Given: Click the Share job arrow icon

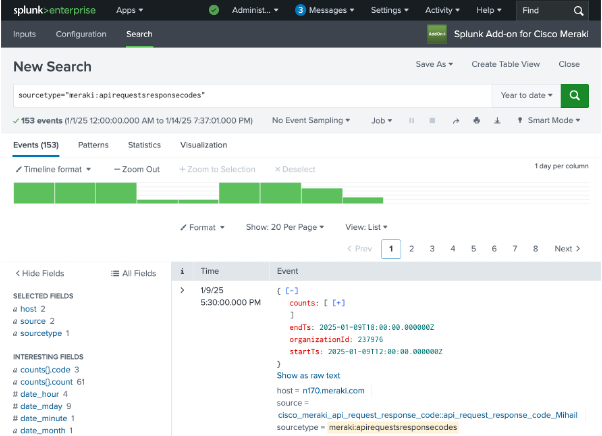Looking at the screenshot, I should pyautogui.click(x=456, y=121).
